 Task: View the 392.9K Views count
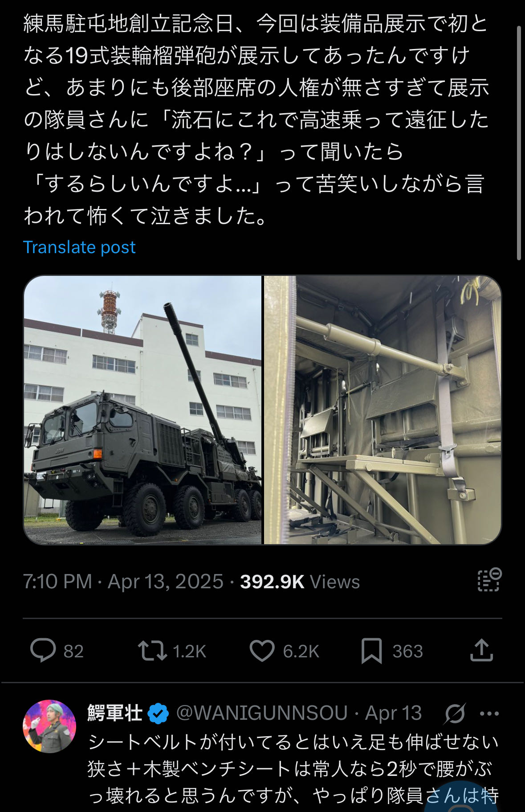pos(300,582)
